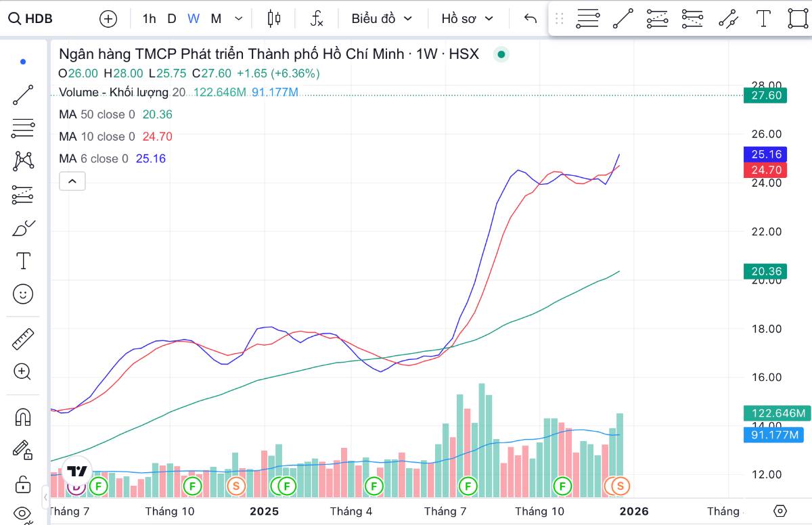
Task: Open the Biểu đồ dropdown menu
Action: pos(382,18)
